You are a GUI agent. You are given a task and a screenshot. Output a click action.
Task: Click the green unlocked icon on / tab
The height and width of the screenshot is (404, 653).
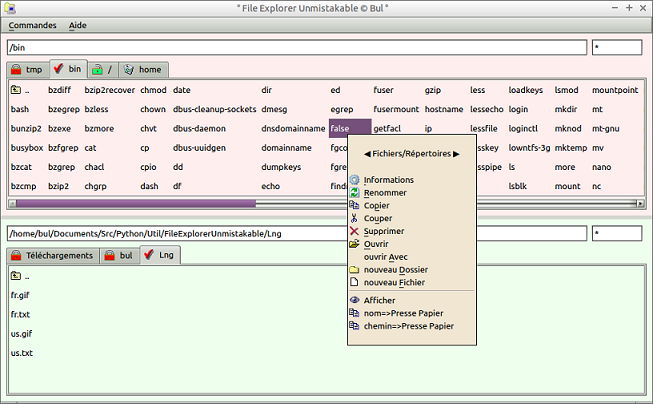(97, 70)
